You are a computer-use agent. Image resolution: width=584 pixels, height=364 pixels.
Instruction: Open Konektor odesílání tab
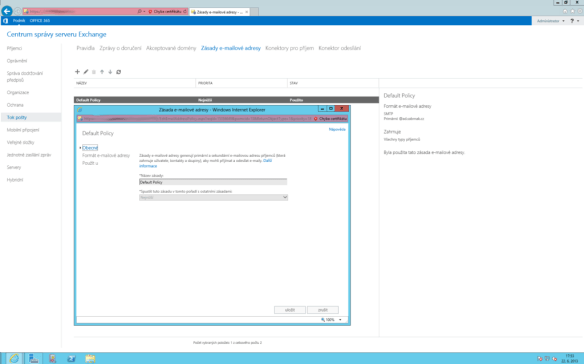[x=340, y=48]
